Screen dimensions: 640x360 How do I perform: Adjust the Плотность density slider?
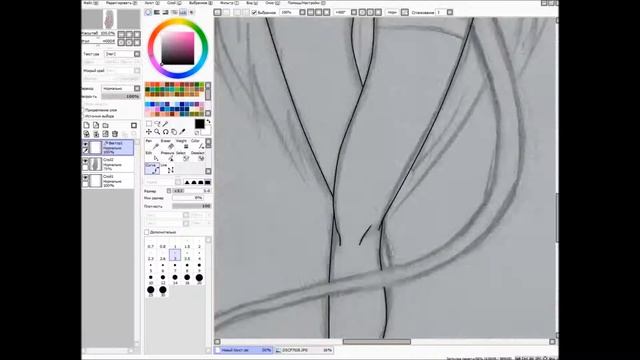pyautogui.click(x=191, y=206)
